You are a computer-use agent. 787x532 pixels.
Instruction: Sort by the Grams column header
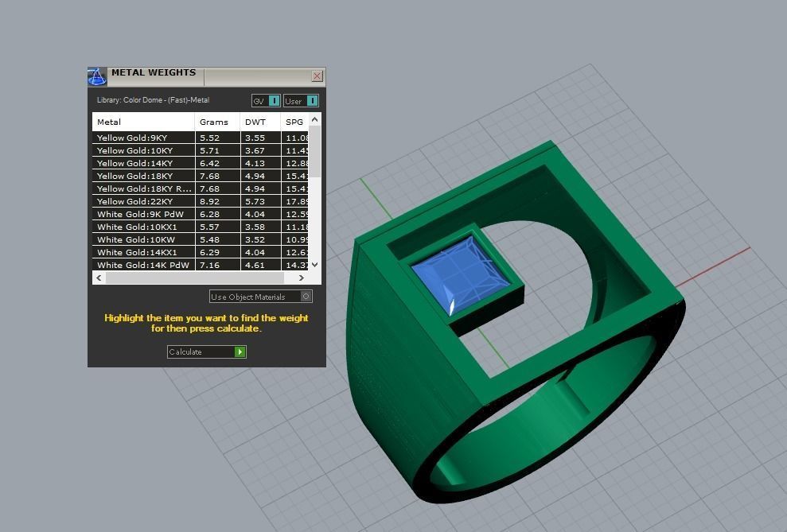tap(217, 122)
